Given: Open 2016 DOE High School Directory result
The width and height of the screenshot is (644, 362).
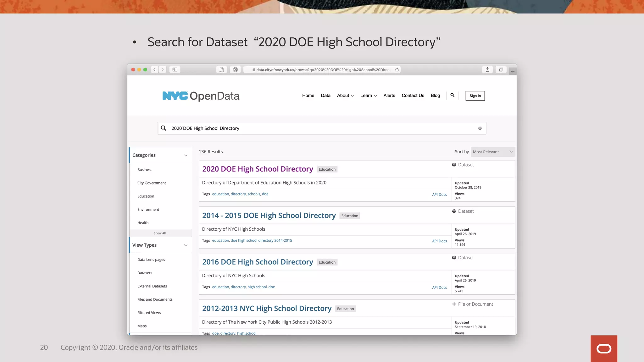Looking at the screenshot, I should [x=258, y=262].
